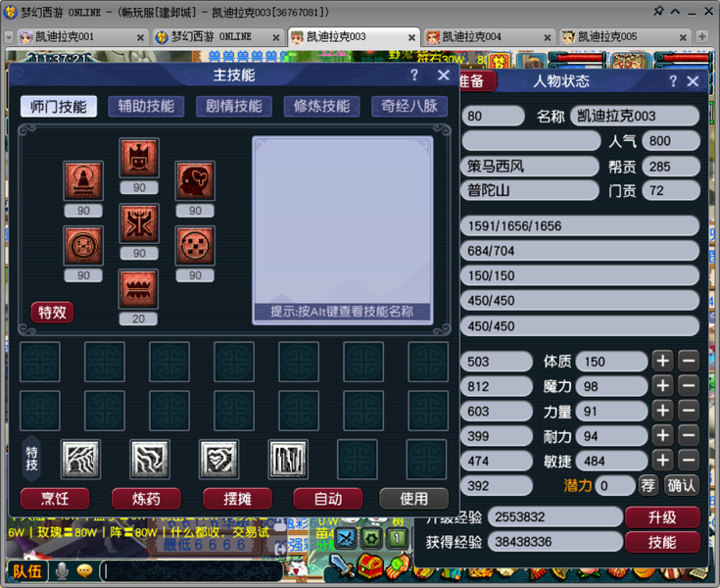Click the 名称 field showing 凯迪拉克003
The height and width of the screenshot is (588, 720).
point(635,116)
